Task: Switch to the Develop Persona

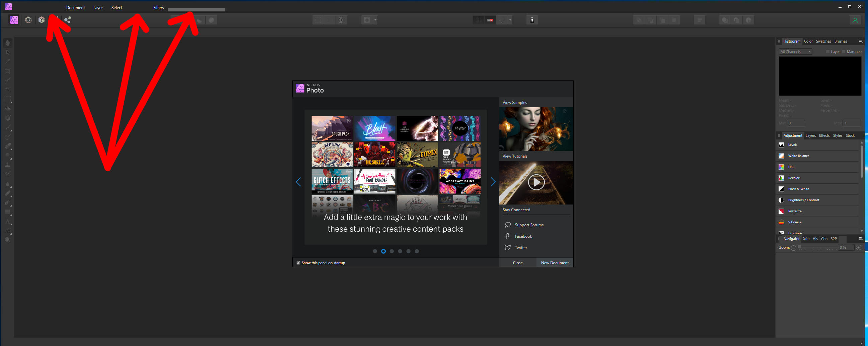Action: pyautogui.click(x=42, y=20)
